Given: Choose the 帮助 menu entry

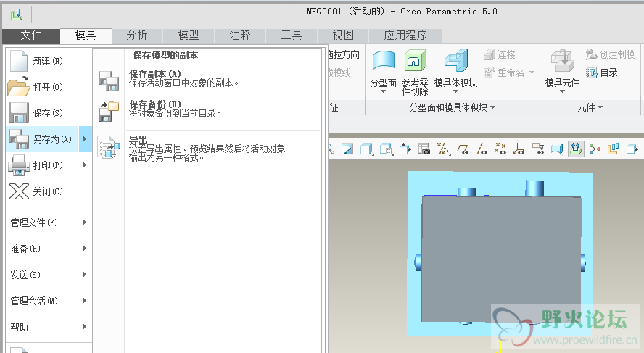Looking at the screenshot, I should pos(49,327).
